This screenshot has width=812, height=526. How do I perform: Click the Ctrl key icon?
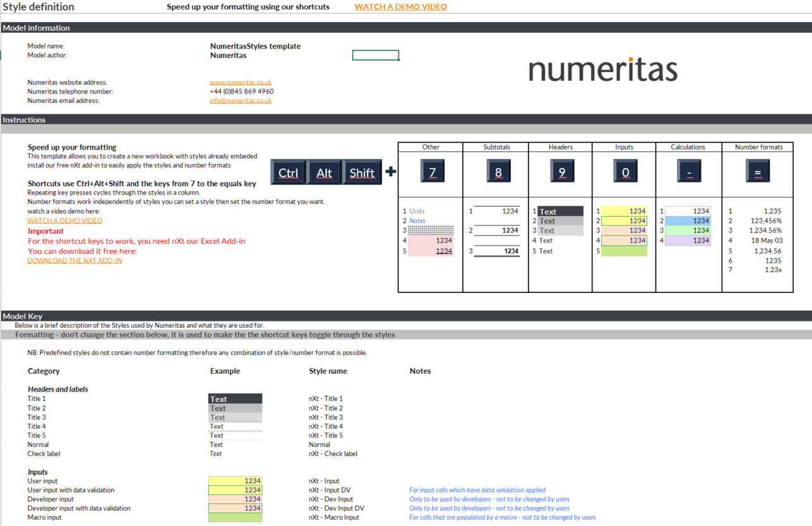click(x=288, y=171)
